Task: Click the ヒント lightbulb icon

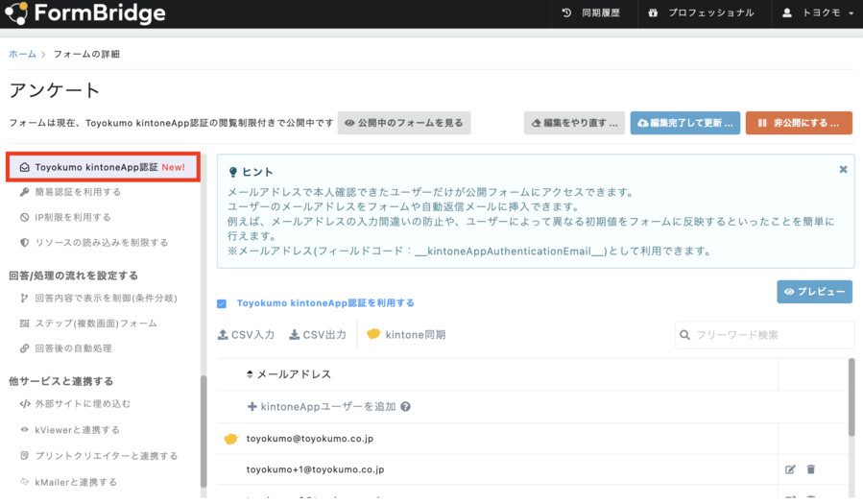Action: [x=233, y=172]
